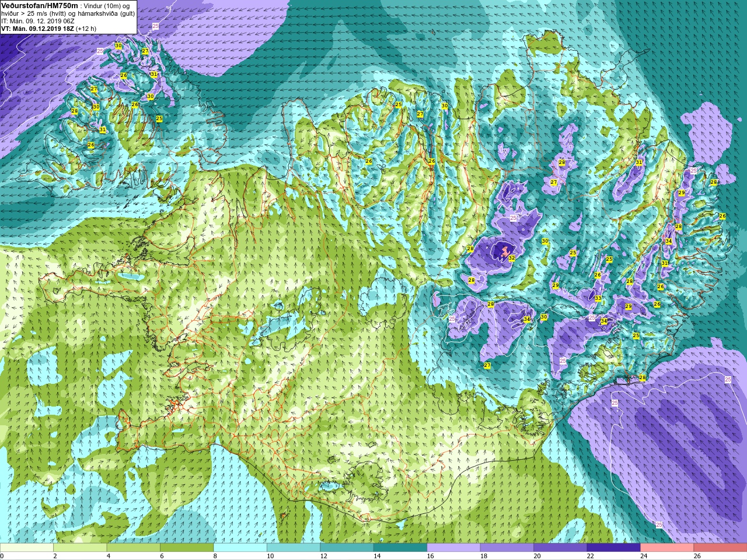Click the 16–18 m/s lavender legend swatch

453,548
